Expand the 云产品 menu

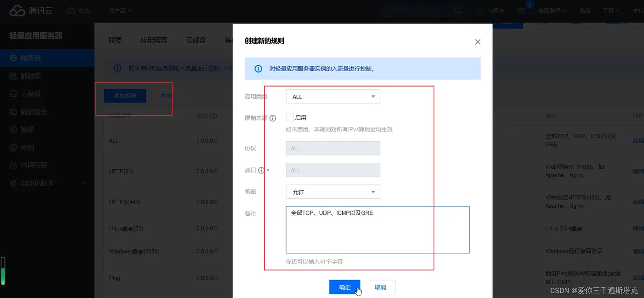pos(120,11)
